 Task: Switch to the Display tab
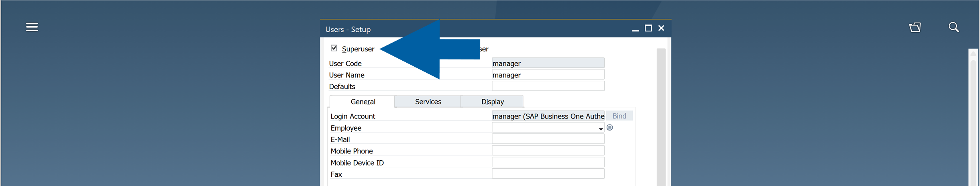[x=492, y=102]
